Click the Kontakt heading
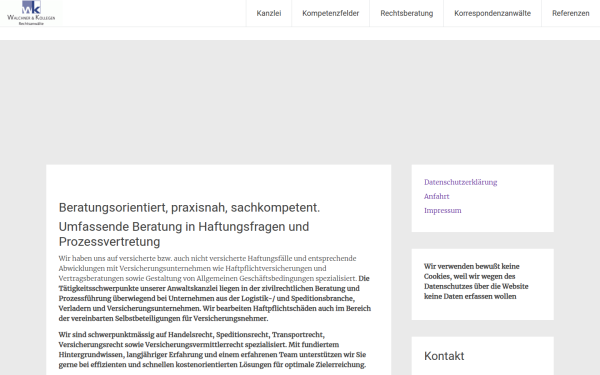 (x=444, y=356)
